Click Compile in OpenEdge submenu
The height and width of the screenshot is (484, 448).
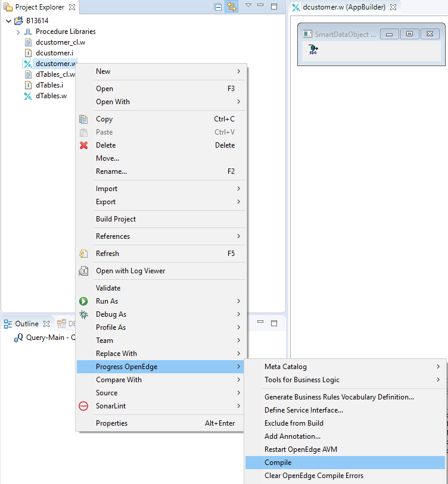346,463
